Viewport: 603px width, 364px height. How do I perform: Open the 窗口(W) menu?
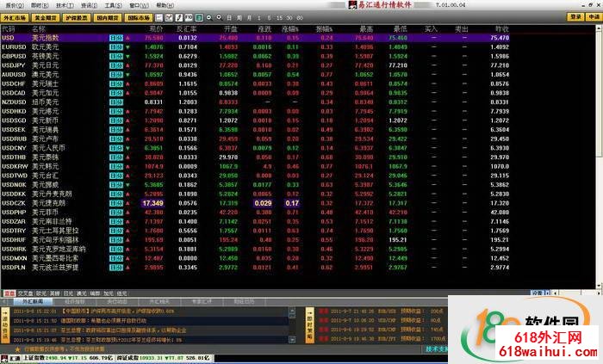pos(139,5)
